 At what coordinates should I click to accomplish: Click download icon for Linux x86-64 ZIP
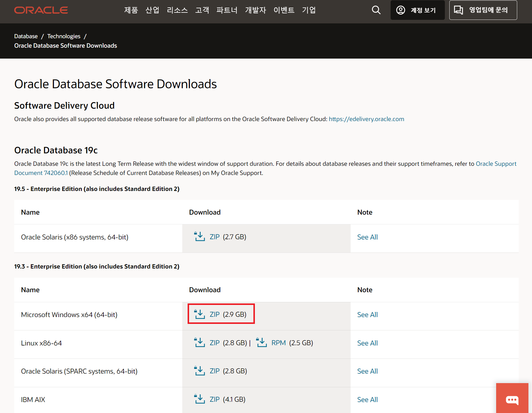pos(199,343)
